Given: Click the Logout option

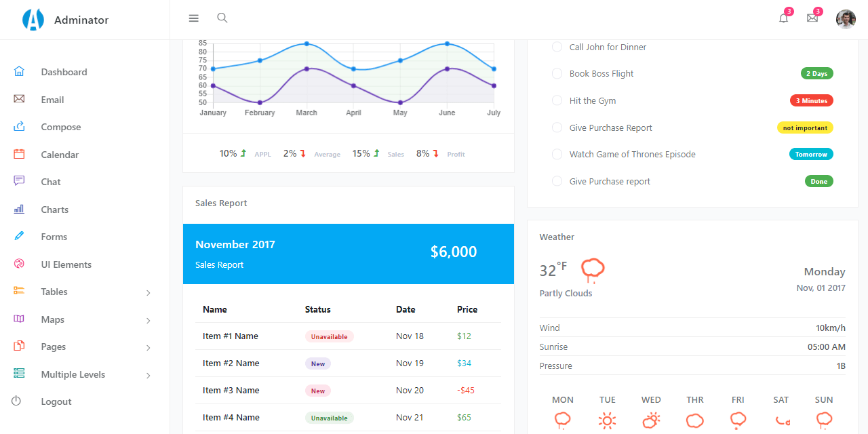Looking at the screenshot, I should (56, 401).
